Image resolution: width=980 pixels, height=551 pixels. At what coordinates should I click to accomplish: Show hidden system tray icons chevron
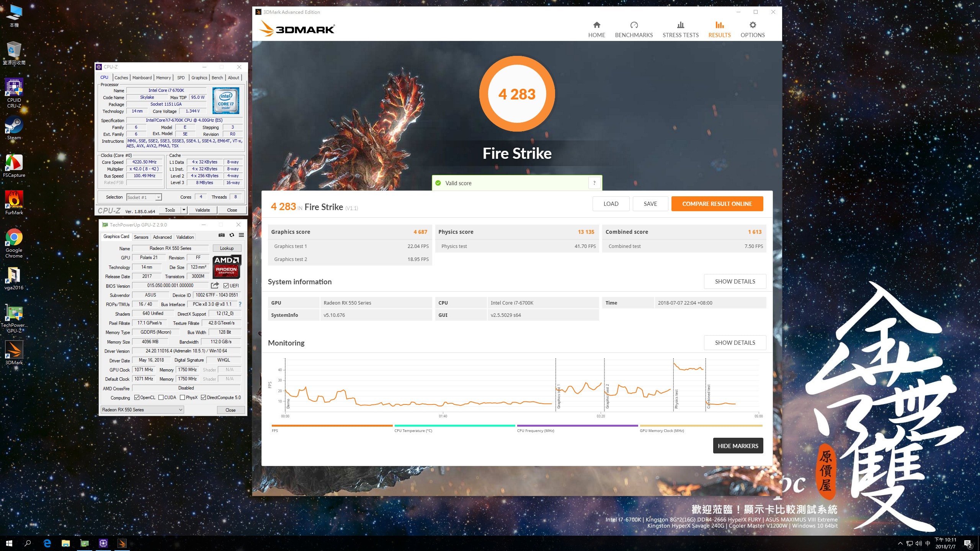coord(900,543)
